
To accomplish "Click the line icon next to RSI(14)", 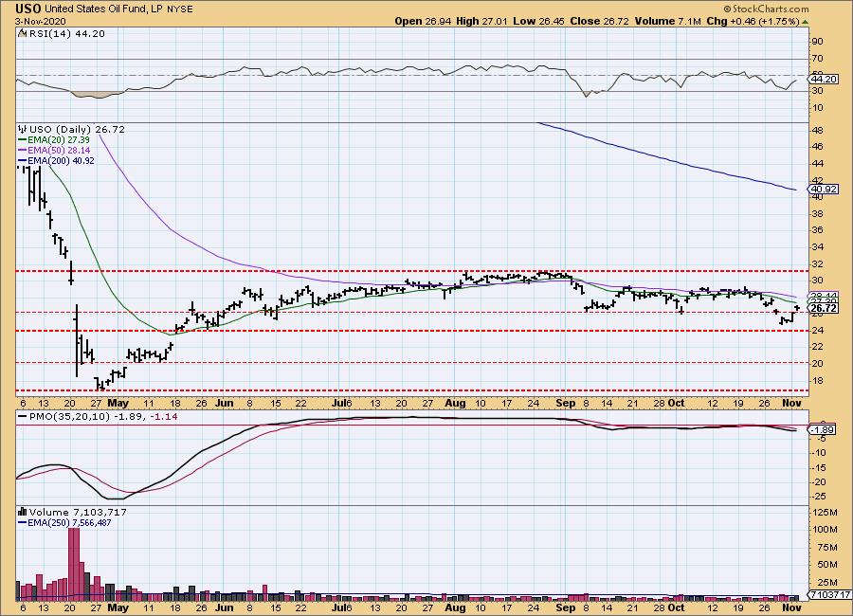I will tap(22, 34).
